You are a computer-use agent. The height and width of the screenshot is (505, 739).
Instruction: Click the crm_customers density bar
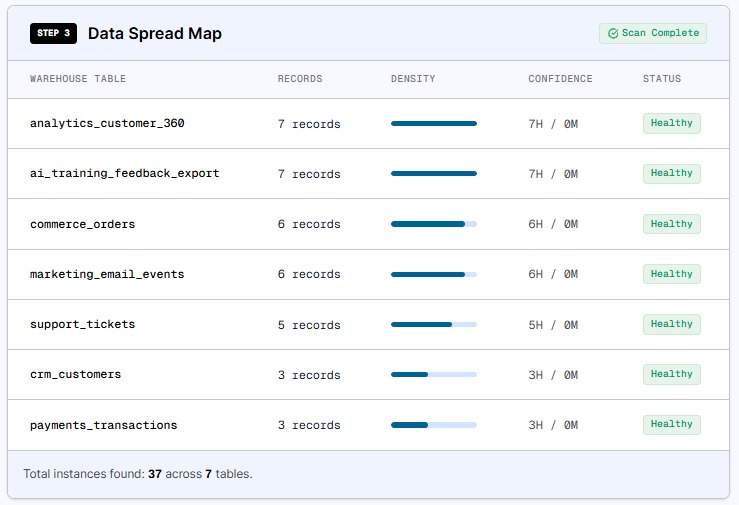[434, 375]
